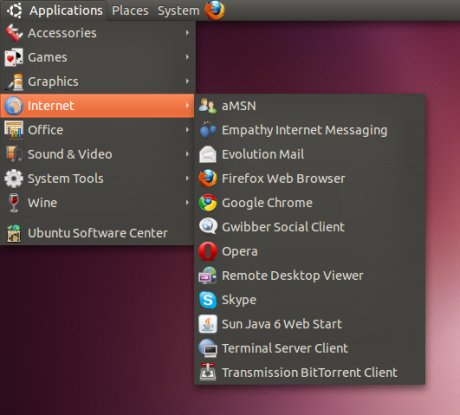The image size is (460, 415).
Task: Open the Sound & Video category label
Action: pyautogui.click(x=70, y=154)
